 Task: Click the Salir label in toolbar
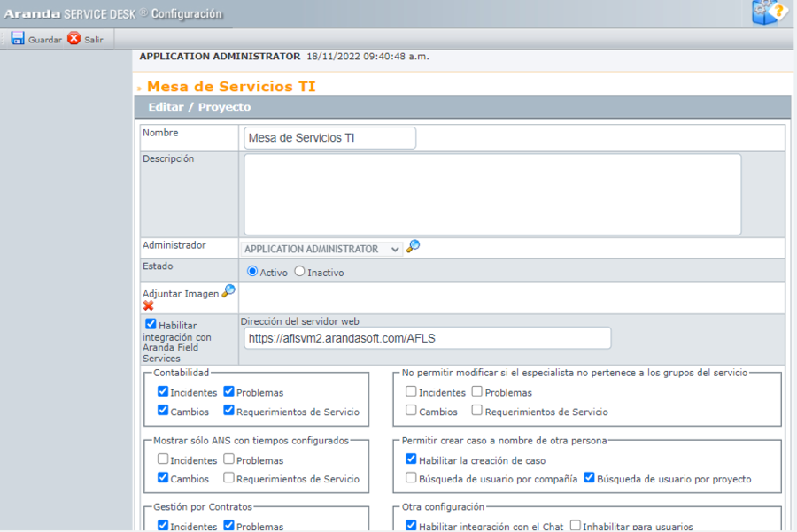pyautogui.click(x=94, y=40)
